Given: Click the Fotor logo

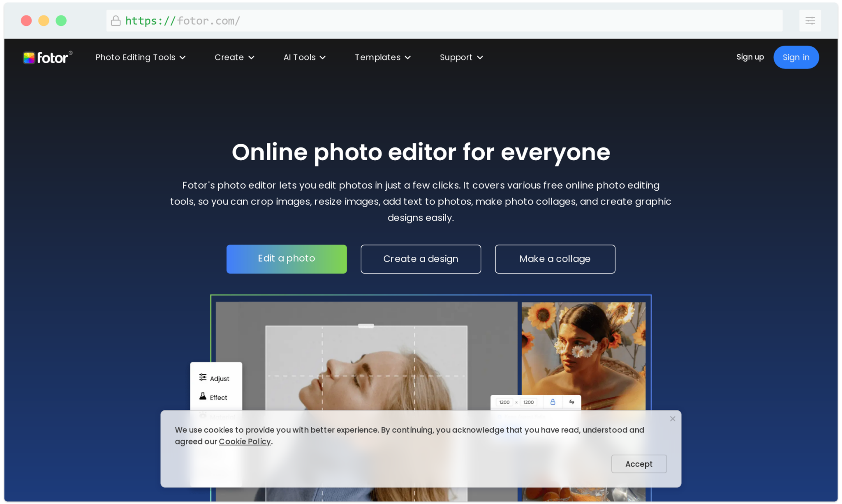Looking at the screenshot, I should point(47,58).
